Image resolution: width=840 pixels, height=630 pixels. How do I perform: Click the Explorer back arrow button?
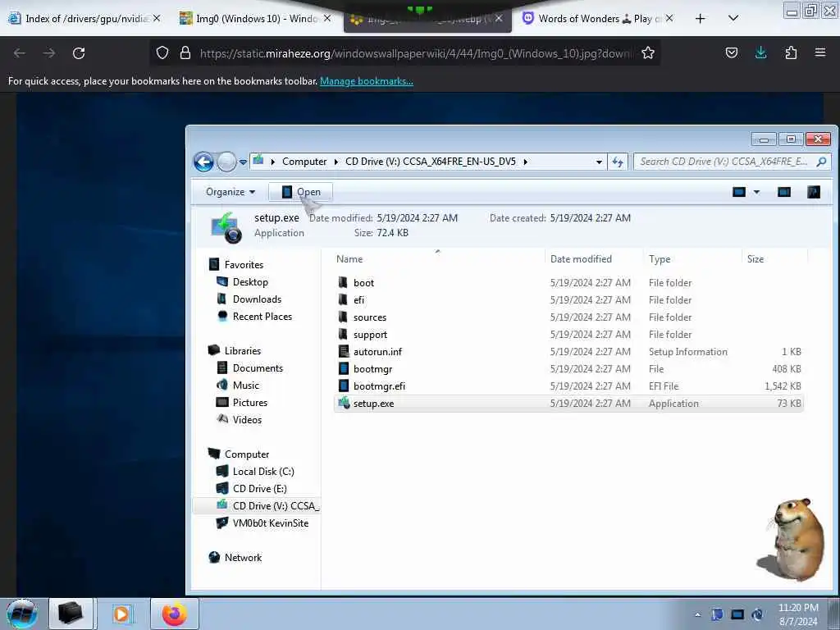(203, 162)
